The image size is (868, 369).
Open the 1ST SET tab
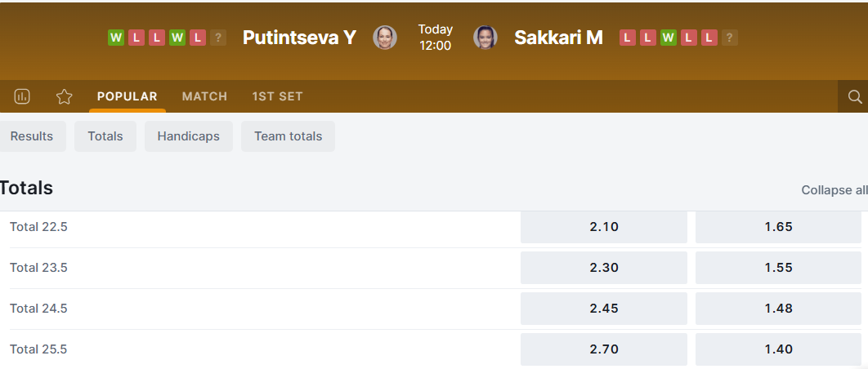pos(277,96)
